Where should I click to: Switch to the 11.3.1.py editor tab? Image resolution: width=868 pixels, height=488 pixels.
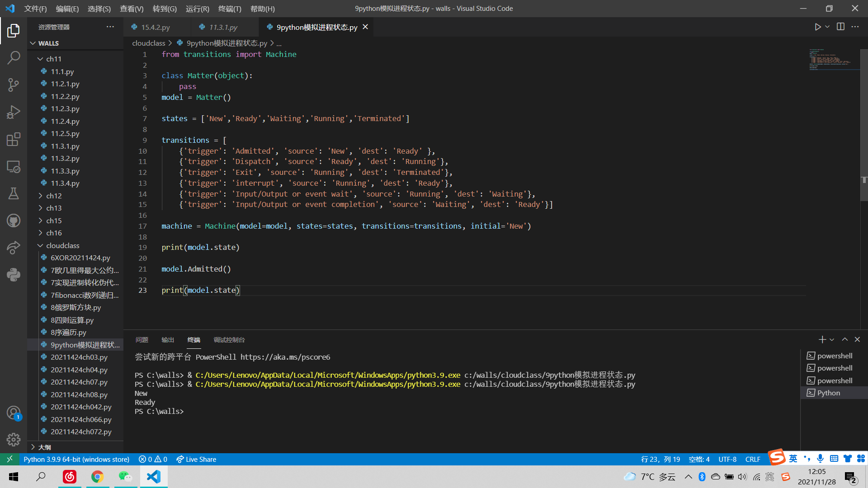click(x=223, y=27)
